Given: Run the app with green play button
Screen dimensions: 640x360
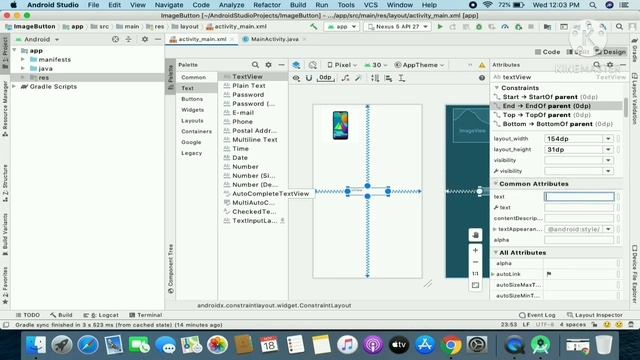Looking at the screenshot, I should click(x=440, y=27).
